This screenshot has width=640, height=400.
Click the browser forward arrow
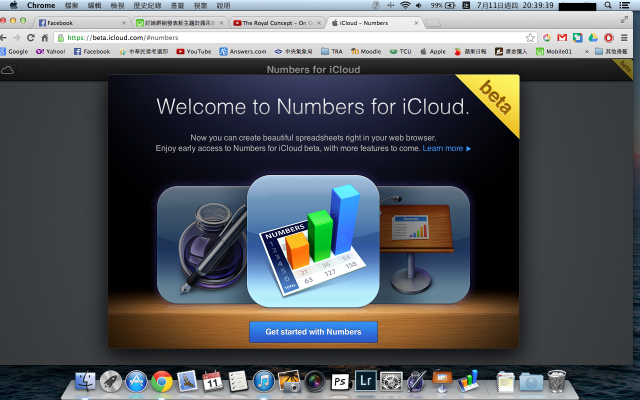click(17, 38)
